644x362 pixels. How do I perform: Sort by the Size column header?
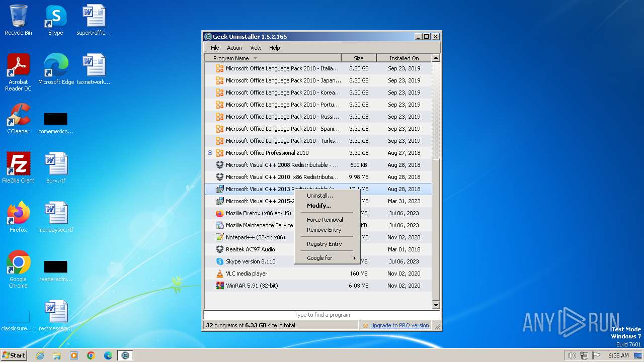(x=359, y=58)
